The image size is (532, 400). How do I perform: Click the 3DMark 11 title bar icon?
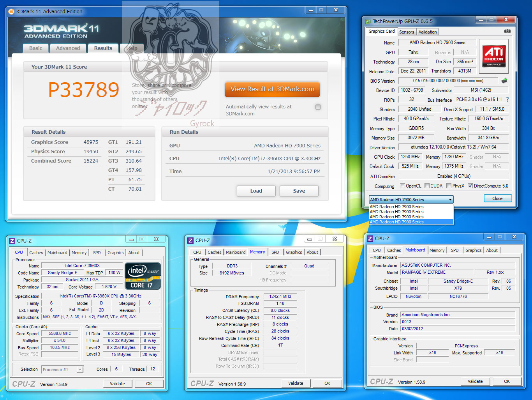click(11, 11)
